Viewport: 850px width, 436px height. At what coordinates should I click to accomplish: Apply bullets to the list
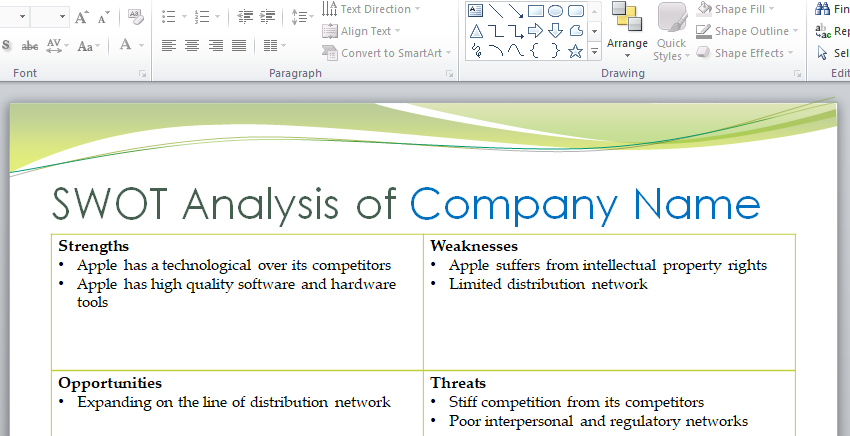point(169,17)
